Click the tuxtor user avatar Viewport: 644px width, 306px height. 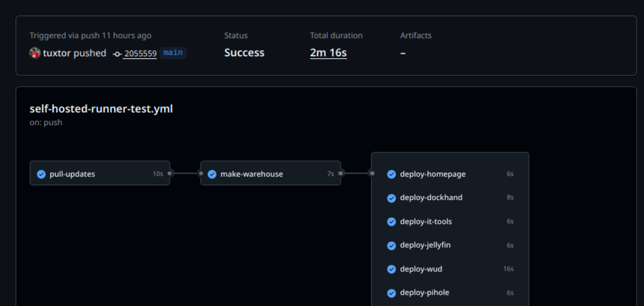(35, 53)
